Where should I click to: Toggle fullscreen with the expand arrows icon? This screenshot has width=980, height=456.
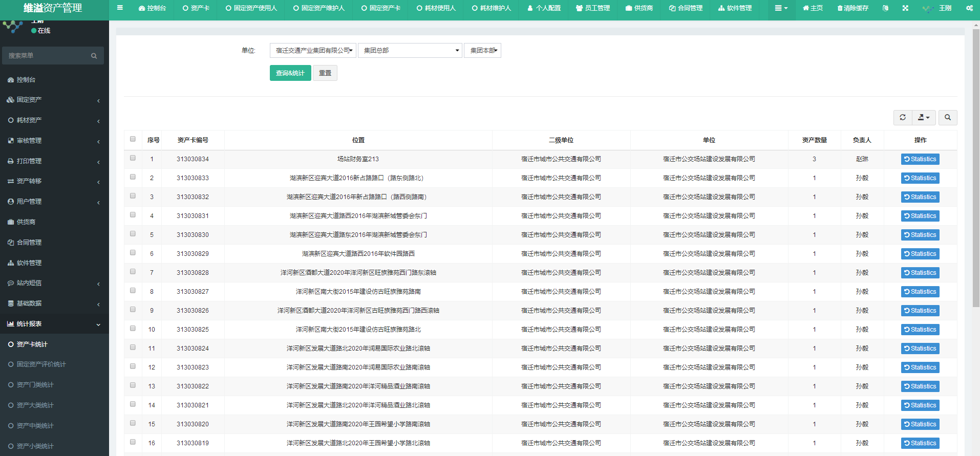[x=905, y=8]
